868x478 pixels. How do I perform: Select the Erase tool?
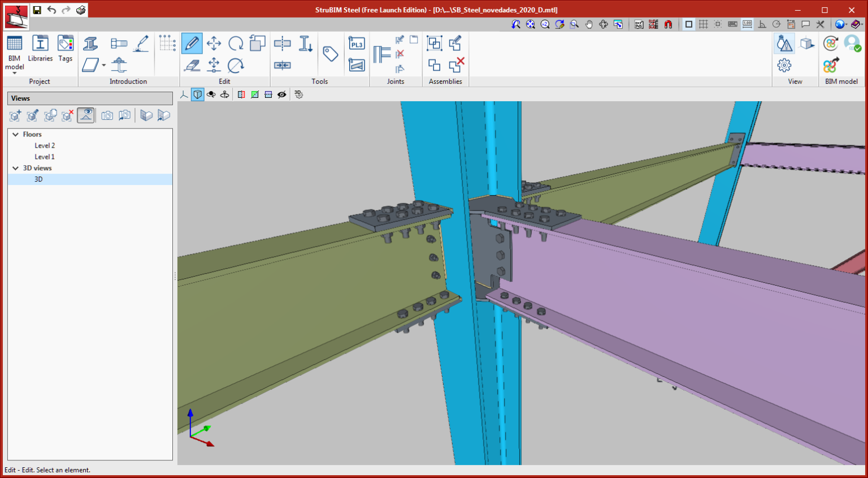pos(192,66)
